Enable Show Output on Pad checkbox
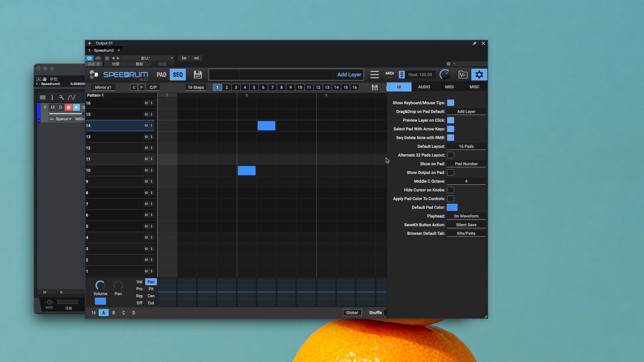644x362 pixels. (450, 173)
